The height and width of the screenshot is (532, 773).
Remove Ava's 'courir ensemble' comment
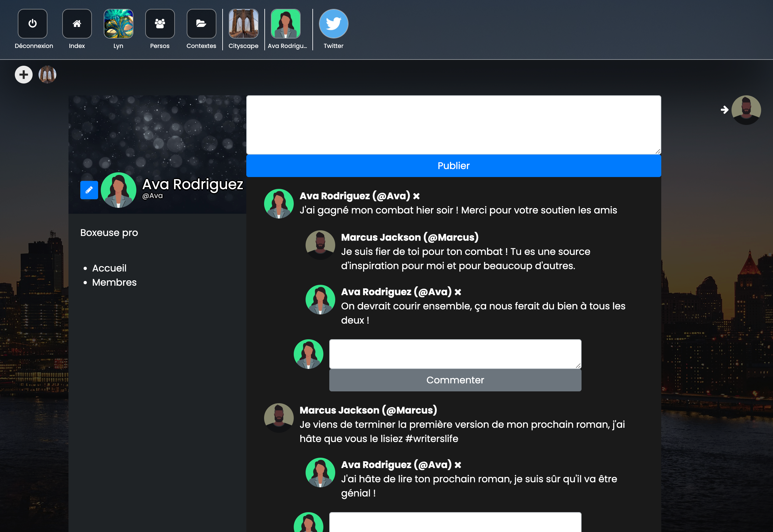(458, 292)
